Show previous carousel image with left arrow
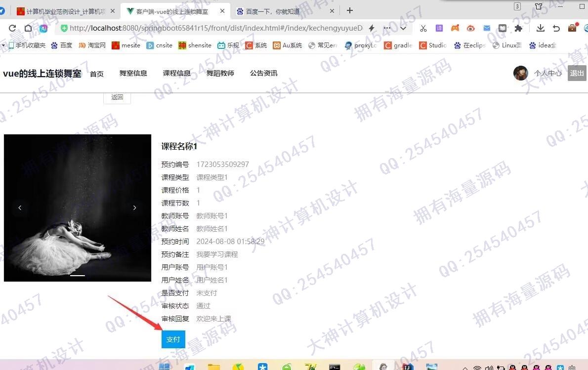The width and height of the screenshot is (588, 370). point(20,207)
